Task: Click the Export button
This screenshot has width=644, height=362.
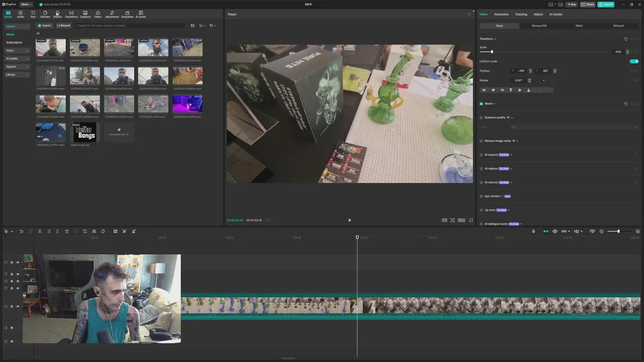Action: 606,5
